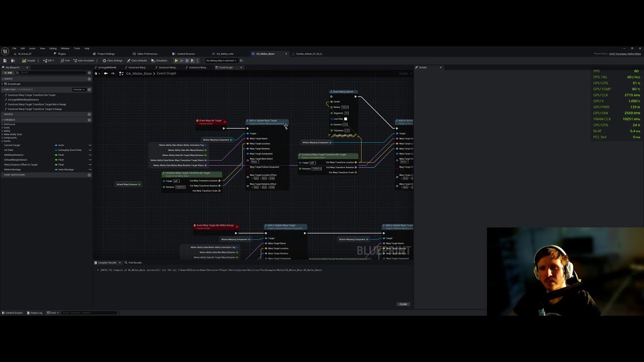Toggle visibility of DefaultWarpDistance variable

(x=90, y=160)
